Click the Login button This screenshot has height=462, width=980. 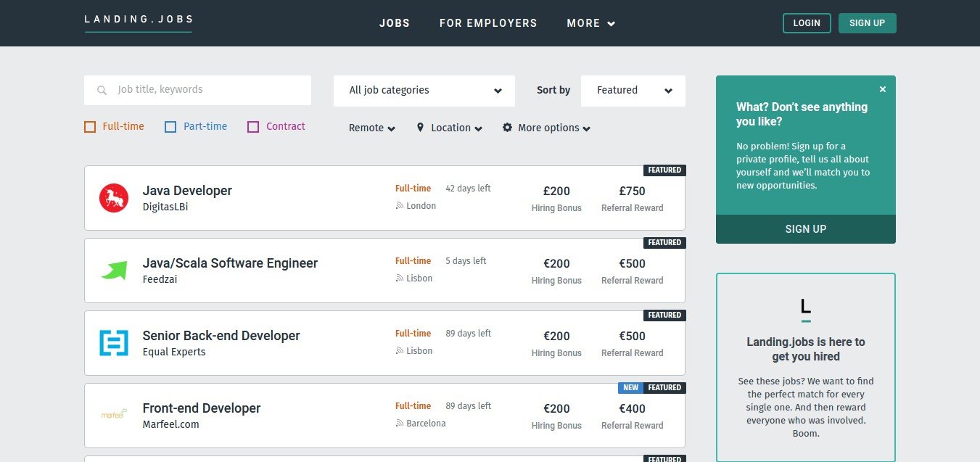coord(807,23)
